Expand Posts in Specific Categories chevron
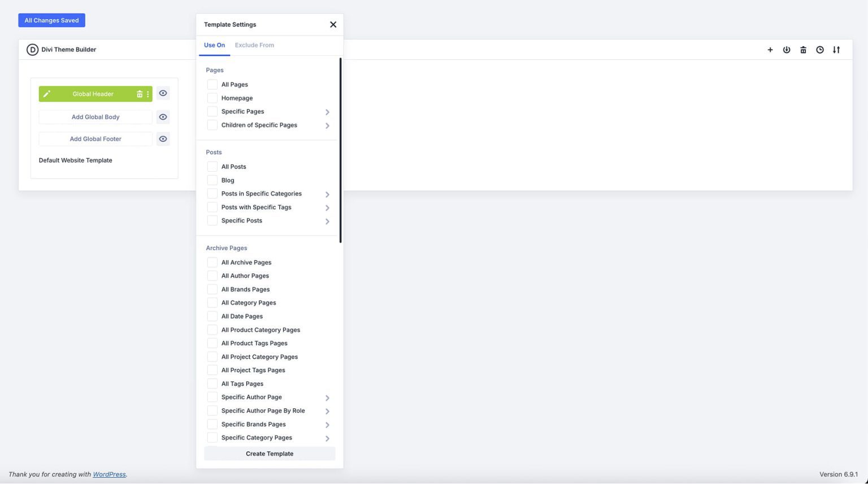The image size is (868, 484). [327, 194]
